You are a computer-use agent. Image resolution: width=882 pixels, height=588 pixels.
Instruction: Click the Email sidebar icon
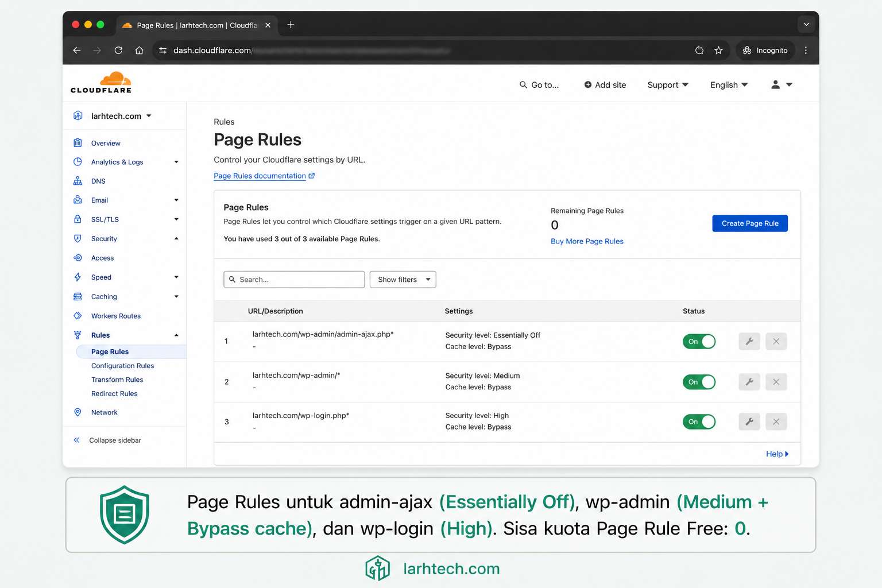78,200
